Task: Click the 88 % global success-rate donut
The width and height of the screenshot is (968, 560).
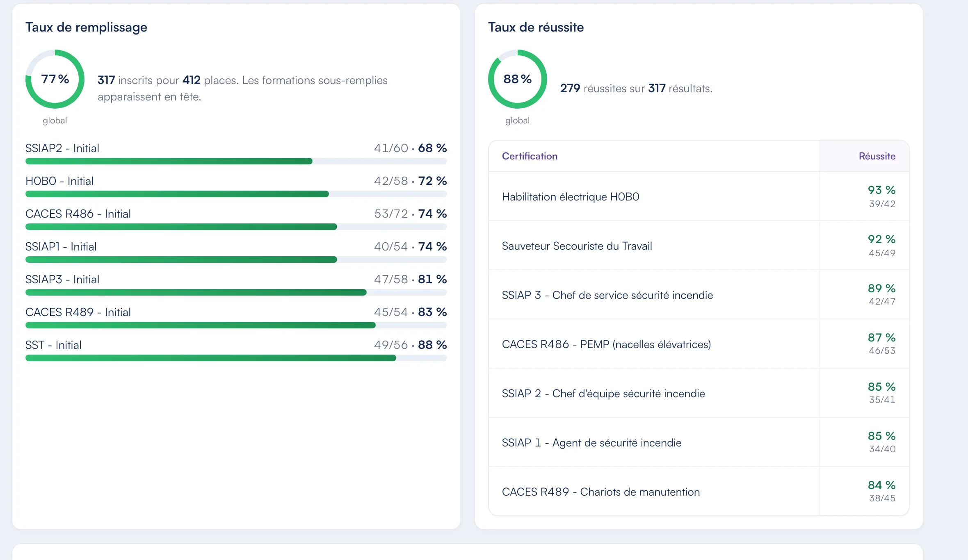Action: coord(518,79)
